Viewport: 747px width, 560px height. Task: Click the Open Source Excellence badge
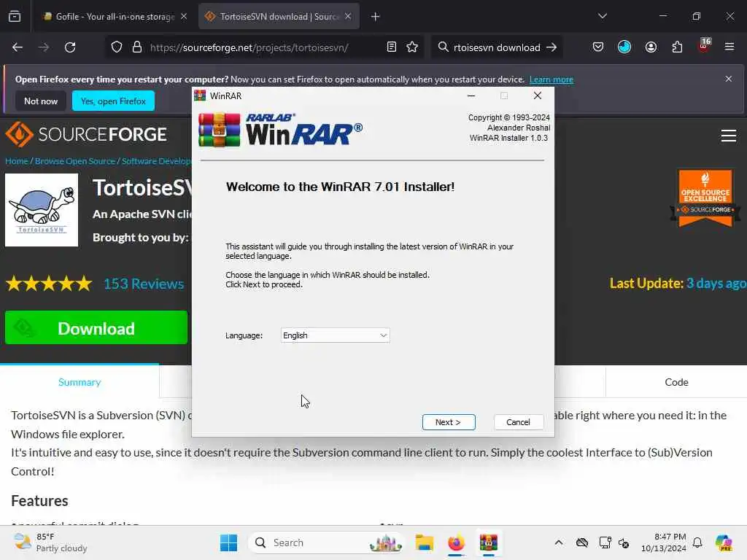pos(705,198)
